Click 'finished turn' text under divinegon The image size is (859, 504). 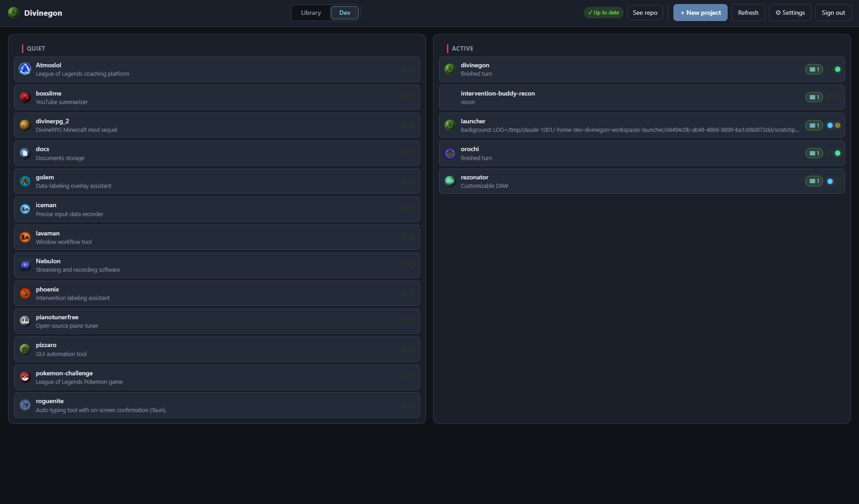point(476,74)
